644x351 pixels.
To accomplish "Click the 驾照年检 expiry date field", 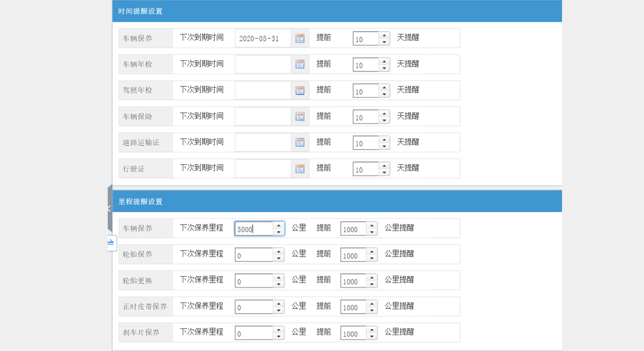I will (263, 90).
